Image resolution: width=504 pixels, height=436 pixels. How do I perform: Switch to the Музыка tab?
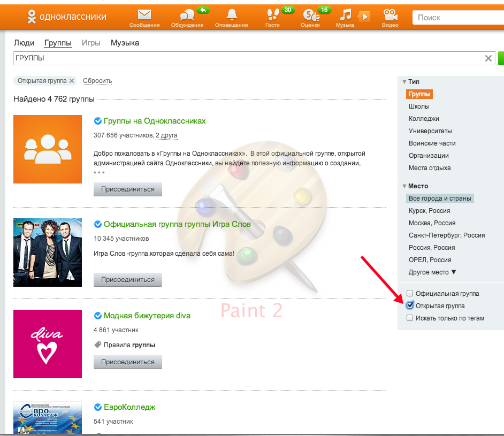(125, 43)
